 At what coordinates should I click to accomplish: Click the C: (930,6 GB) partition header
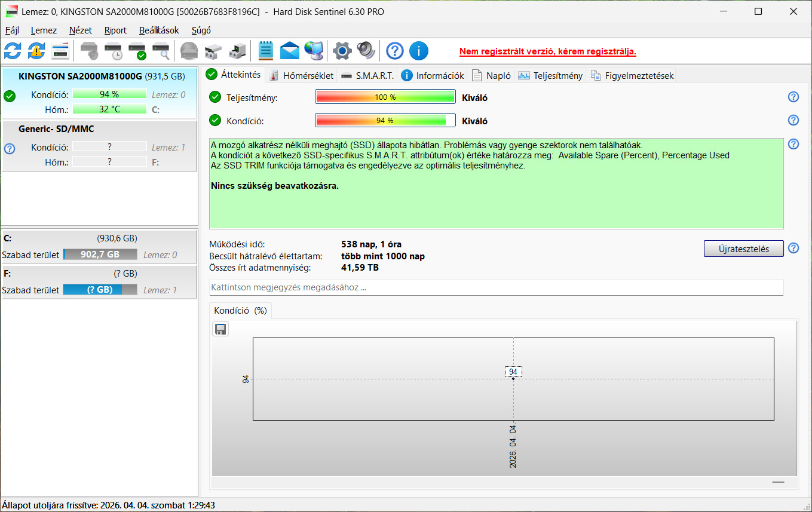tap(99, 238)
